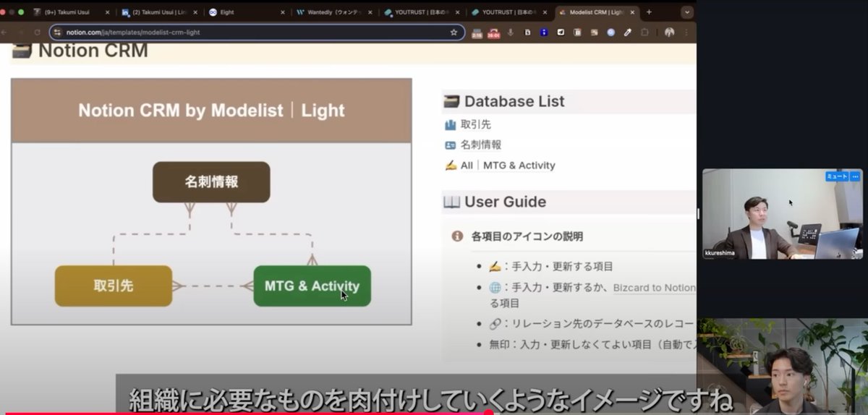Click the video panel resize handle
Image resolution: width=868 pixels, height=415 pixels.
699,213
